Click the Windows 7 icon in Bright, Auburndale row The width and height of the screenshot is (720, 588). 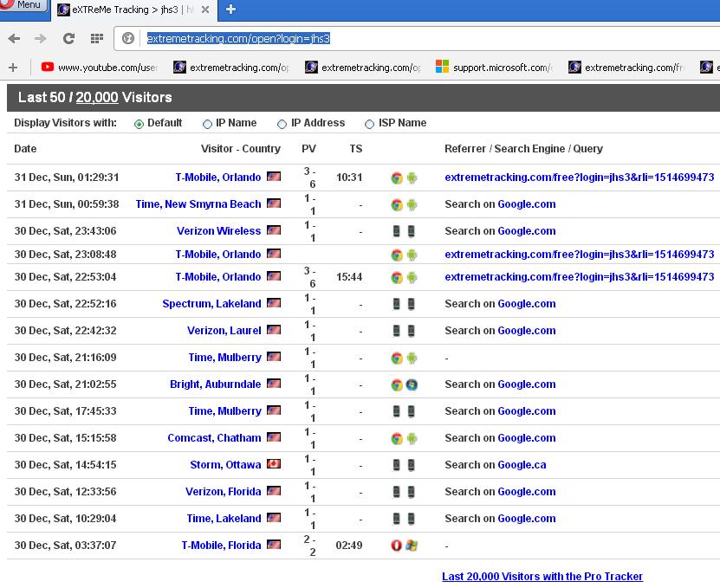tap(412, 384)
